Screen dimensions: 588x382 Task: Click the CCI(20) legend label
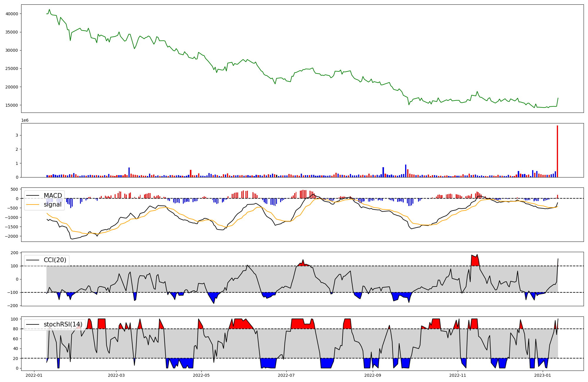tap(55, 260)
